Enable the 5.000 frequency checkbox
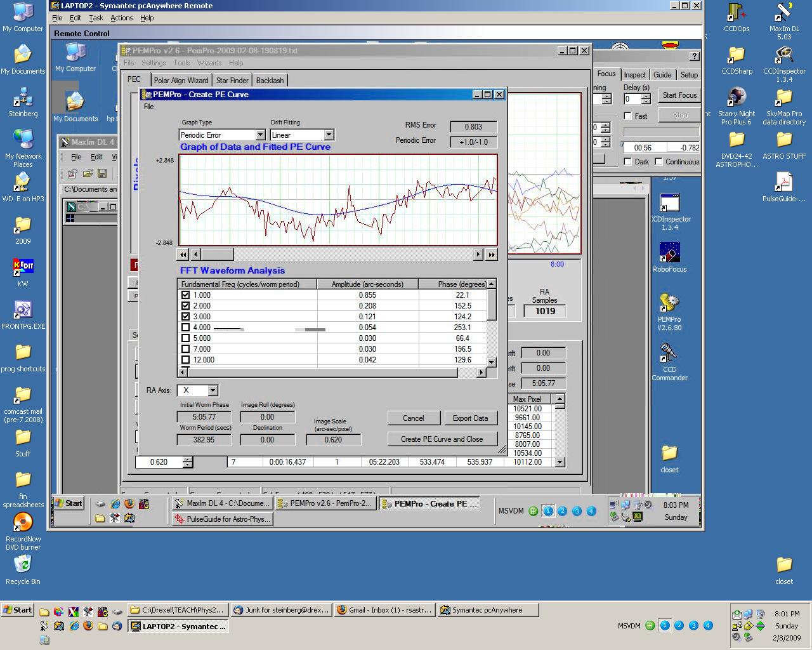The width and height of the screenshot is (812, 650). tap(186, 338)
